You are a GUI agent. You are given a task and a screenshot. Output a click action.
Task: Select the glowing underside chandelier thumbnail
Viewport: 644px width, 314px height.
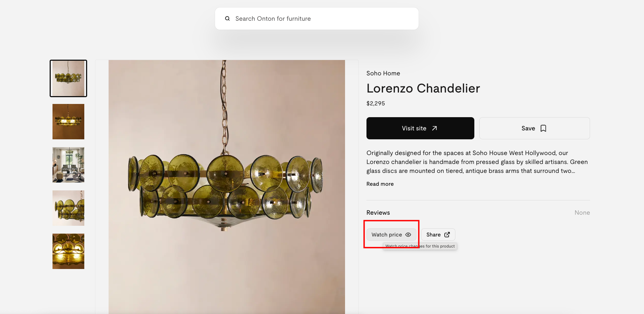[x=68, y=251]
